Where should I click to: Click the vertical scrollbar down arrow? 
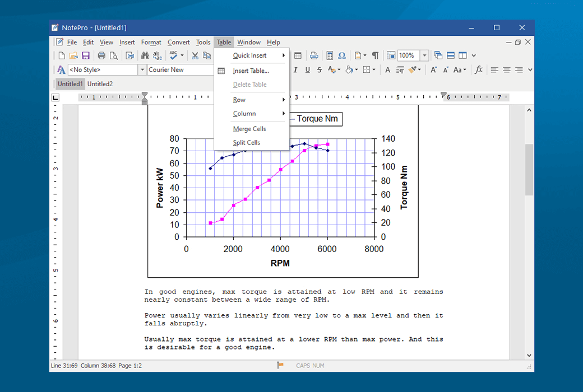point(529,355)
